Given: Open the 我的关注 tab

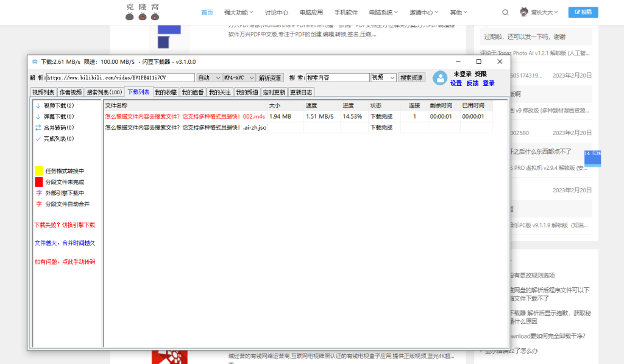Looking at the screenshot, I should click(219, 92).
